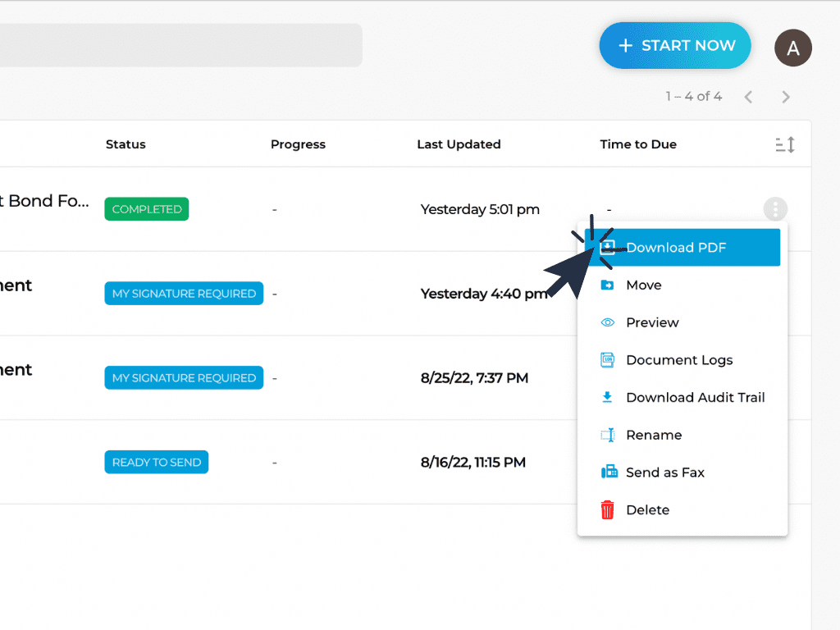This screenshot has height=630, width=840.
Task: Click the Download PDF icon
Action: point(608,248)
